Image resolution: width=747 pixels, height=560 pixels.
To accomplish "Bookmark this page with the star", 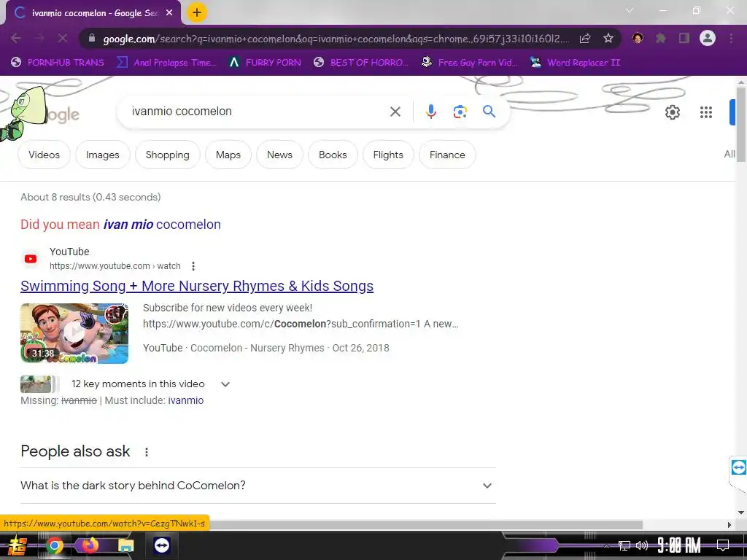I will (608, 38).
